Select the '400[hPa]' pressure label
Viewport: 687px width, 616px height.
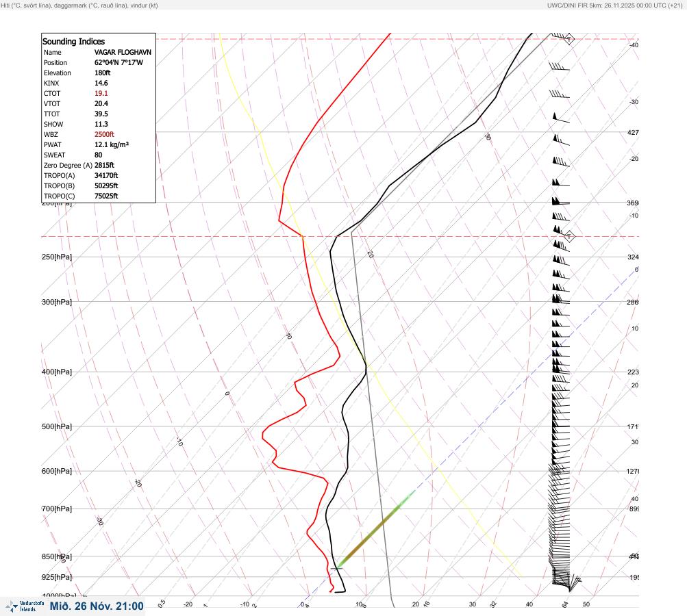click(x=57, y=372)
